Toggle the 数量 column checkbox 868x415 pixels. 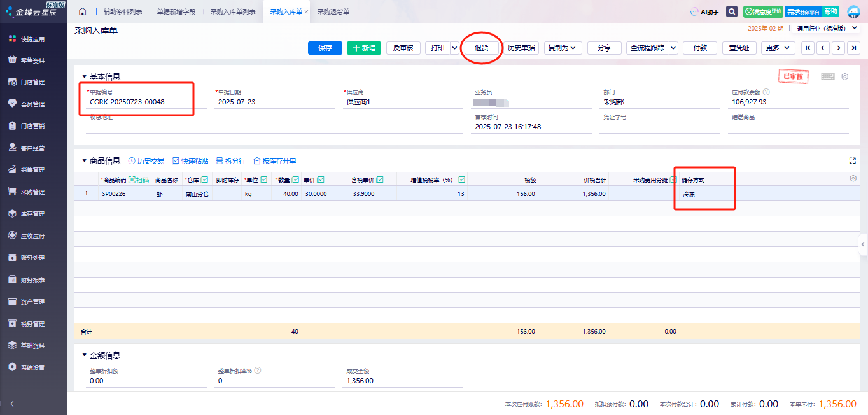tap(295, 180)
